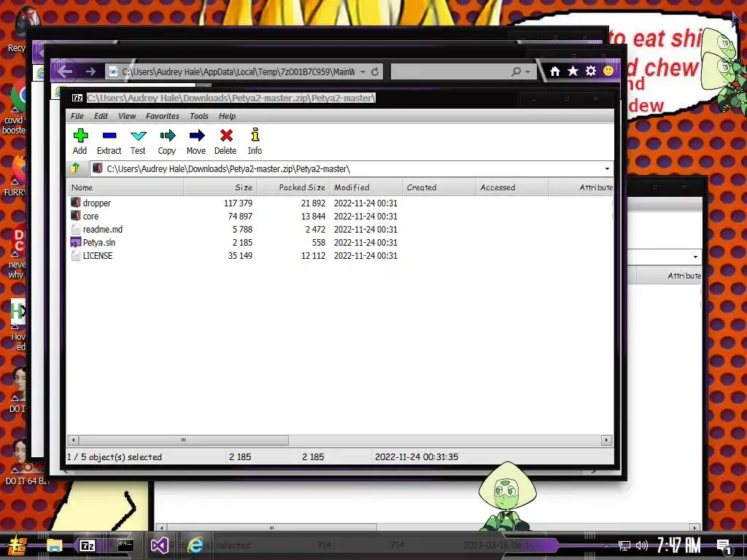Image resolution: width=747 pixels, height=560 pixels.
Task: Open command prompt taskbar icon
Action: [x=125, y=545]
